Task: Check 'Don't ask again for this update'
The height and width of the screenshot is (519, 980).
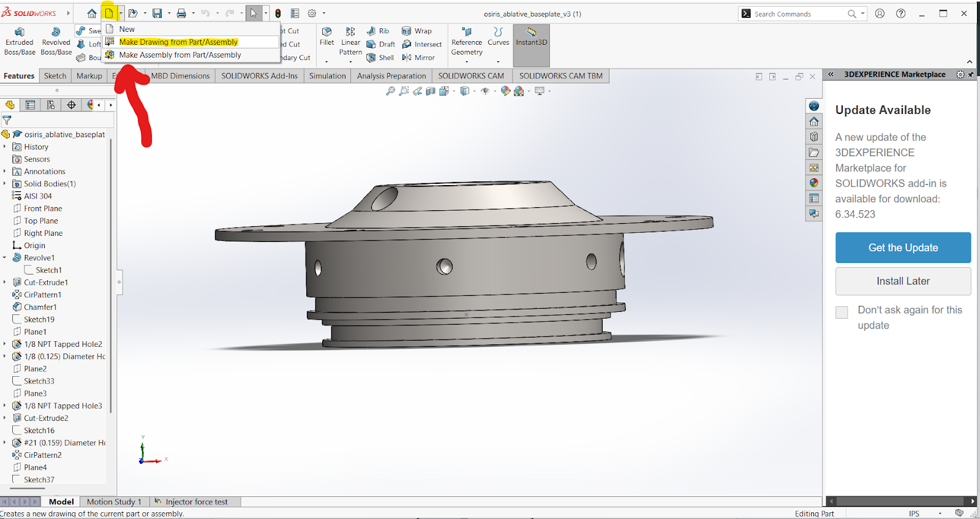Action: click(x=842, y=312)
